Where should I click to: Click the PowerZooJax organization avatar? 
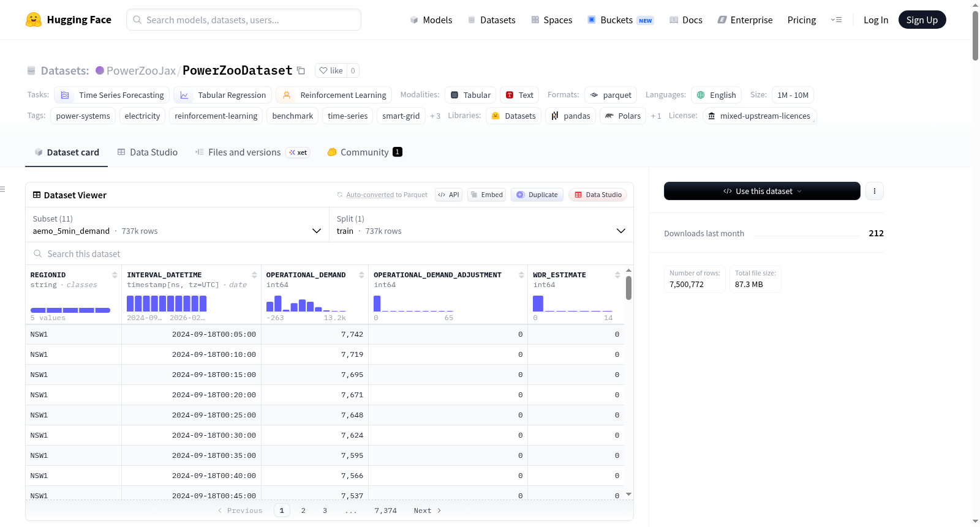(x=100, y=70)
